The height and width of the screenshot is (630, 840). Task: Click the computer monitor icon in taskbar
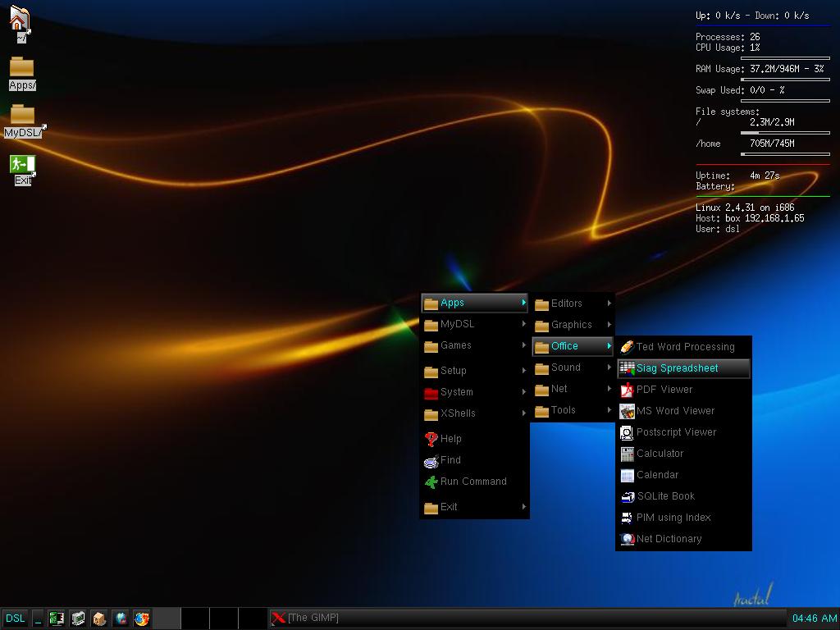click(77, 618)
